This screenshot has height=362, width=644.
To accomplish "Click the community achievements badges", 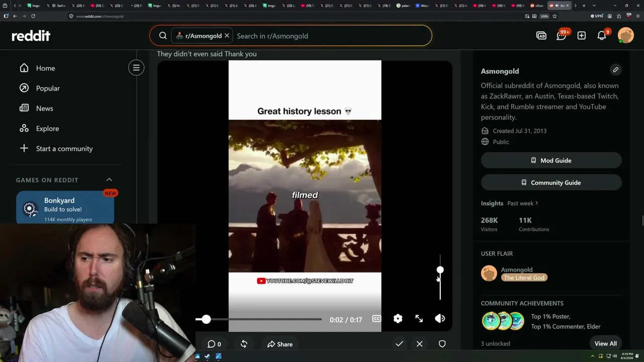I will coord(503,321).
